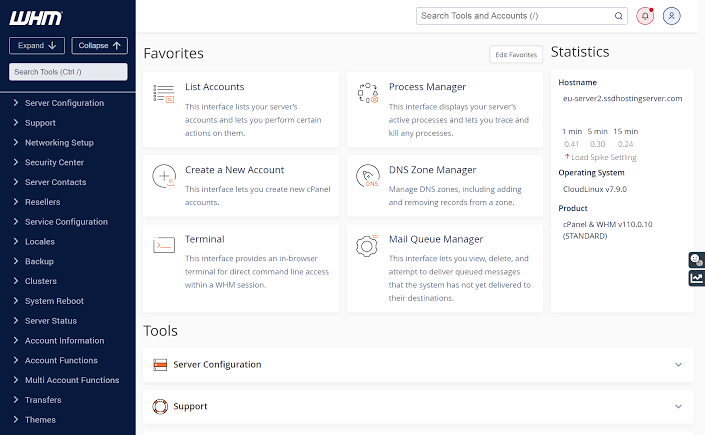
Task: Click the Edit Favorites button
Action: [516, 55]
